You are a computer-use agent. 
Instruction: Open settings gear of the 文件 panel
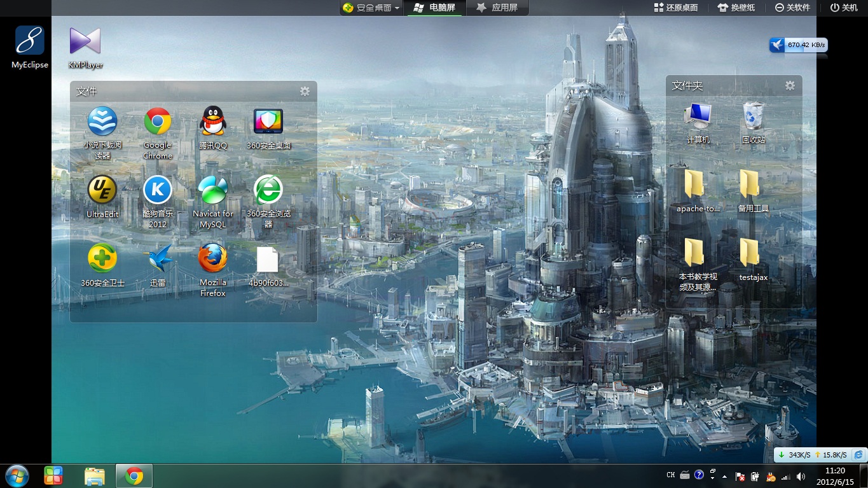305,92
